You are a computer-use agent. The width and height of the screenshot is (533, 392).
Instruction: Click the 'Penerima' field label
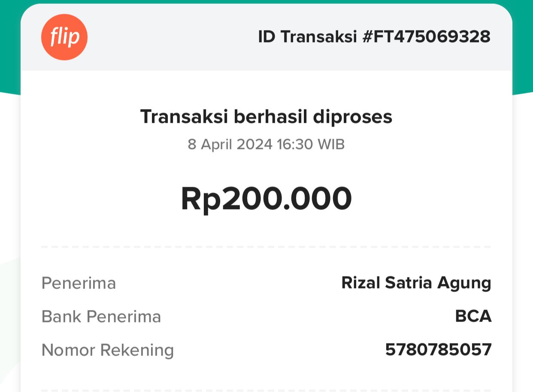pyautogui.click(x=79, y=283)
